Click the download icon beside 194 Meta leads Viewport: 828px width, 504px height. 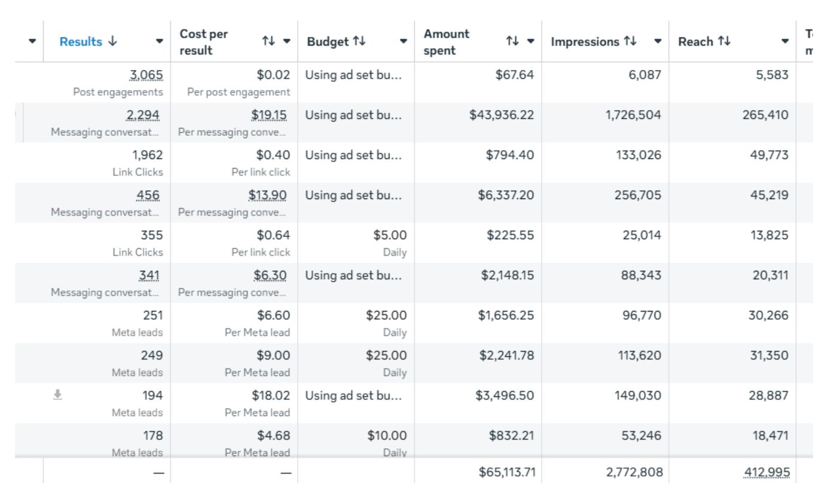57,395
